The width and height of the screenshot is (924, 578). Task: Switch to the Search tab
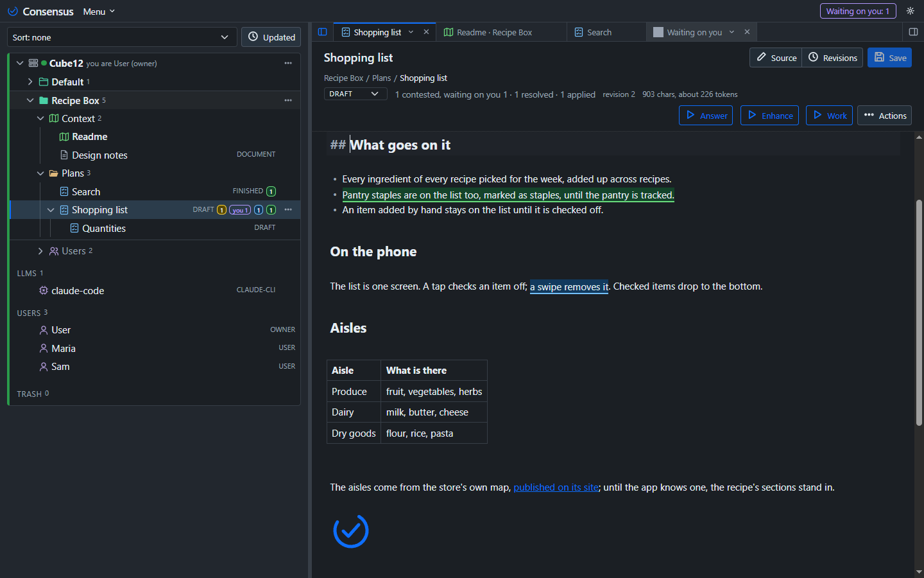(606, 32)
